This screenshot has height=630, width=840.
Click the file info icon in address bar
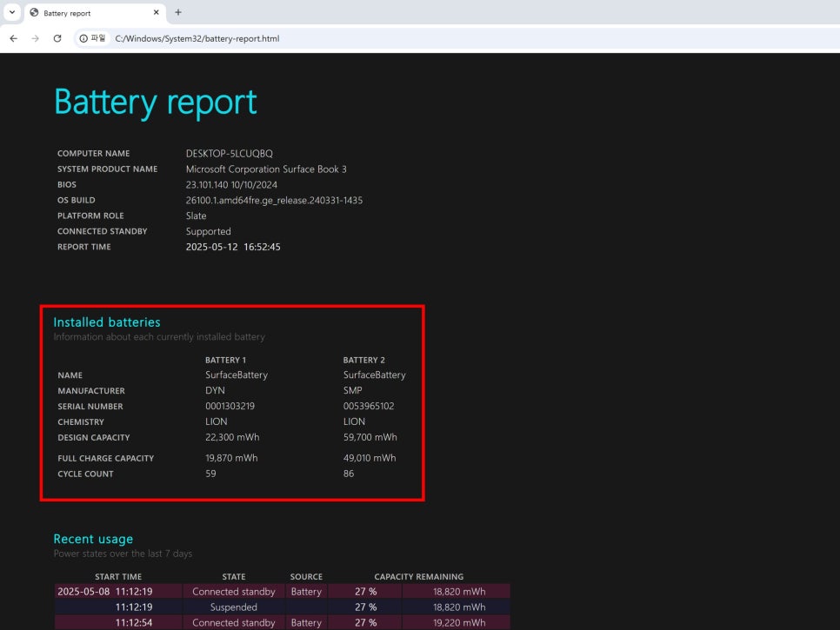click(x=83, y=38)
